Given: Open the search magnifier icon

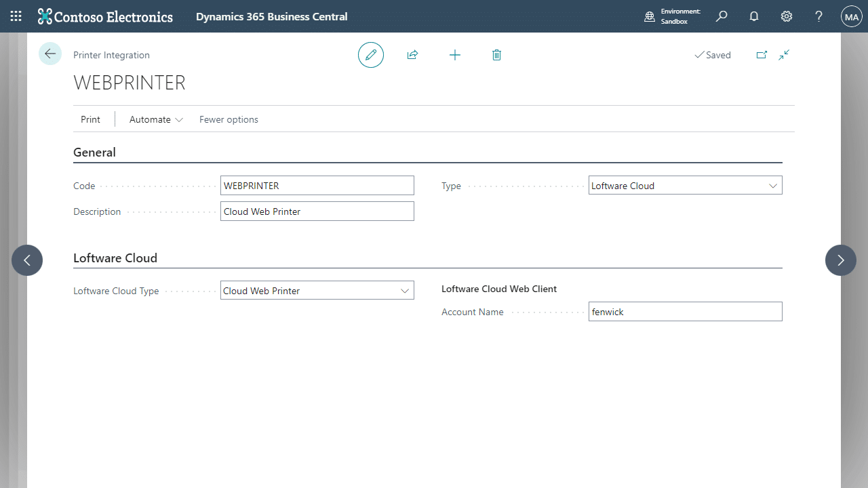Looking at the screenshot, I should [x=722, y=16].
